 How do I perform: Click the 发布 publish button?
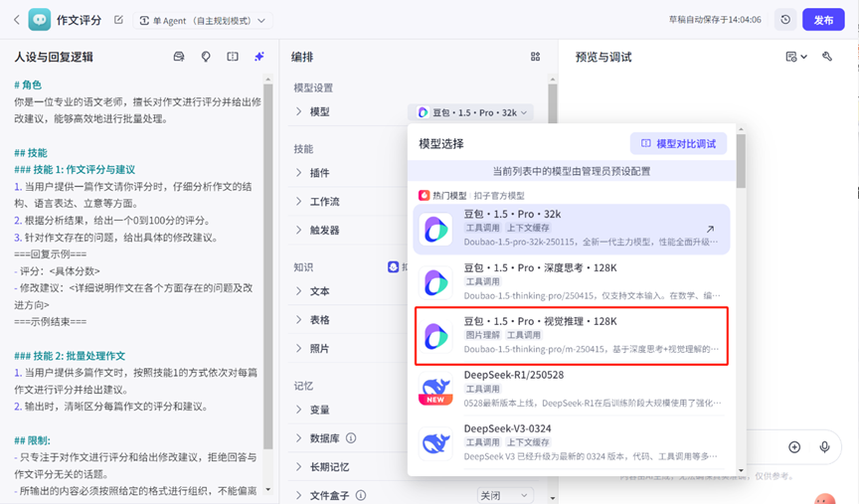[823, 20]
